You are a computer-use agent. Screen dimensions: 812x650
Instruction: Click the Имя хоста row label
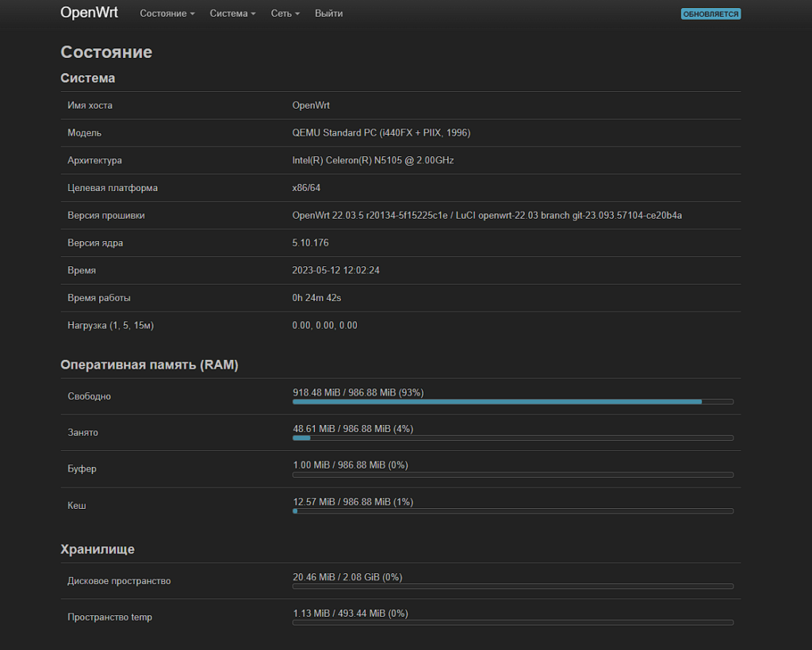(90, 105)
